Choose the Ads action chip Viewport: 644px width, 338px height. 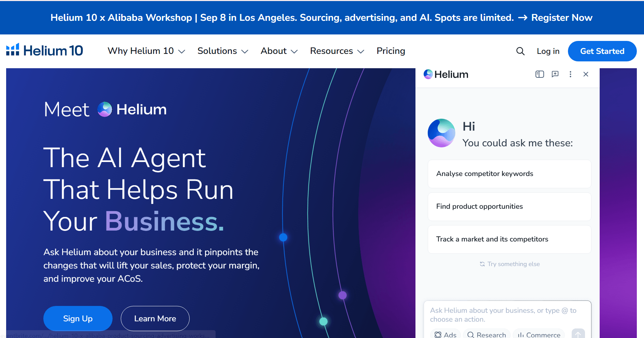(445, 334)
